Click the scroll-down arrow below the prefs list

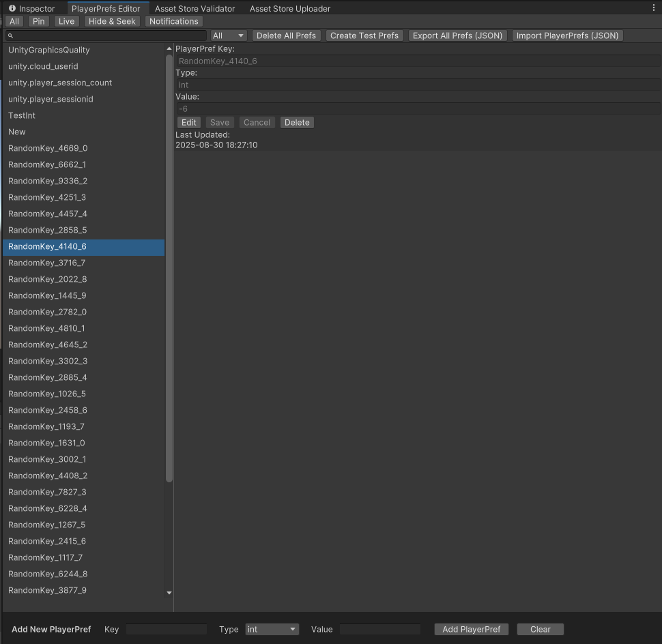click(x=169, y=592)
